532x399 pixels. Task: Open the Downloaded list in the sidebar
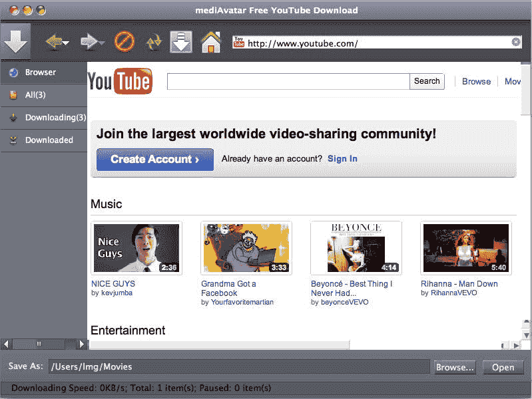tap(44, 140)
